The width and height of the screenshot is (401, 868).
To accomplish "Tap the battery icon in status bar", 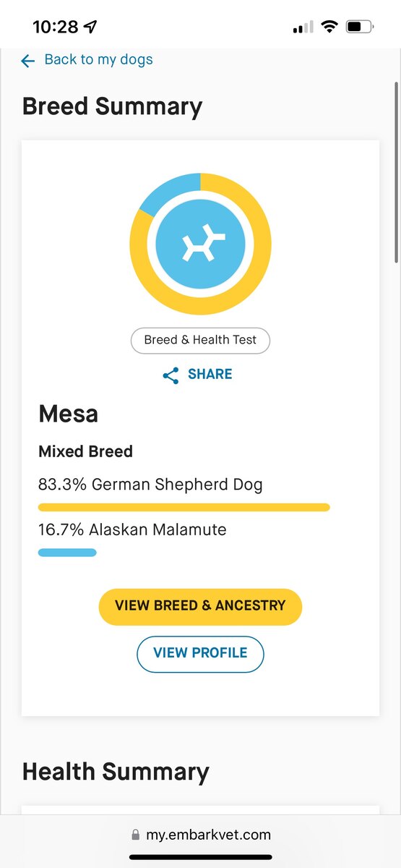I will [359, 27].
